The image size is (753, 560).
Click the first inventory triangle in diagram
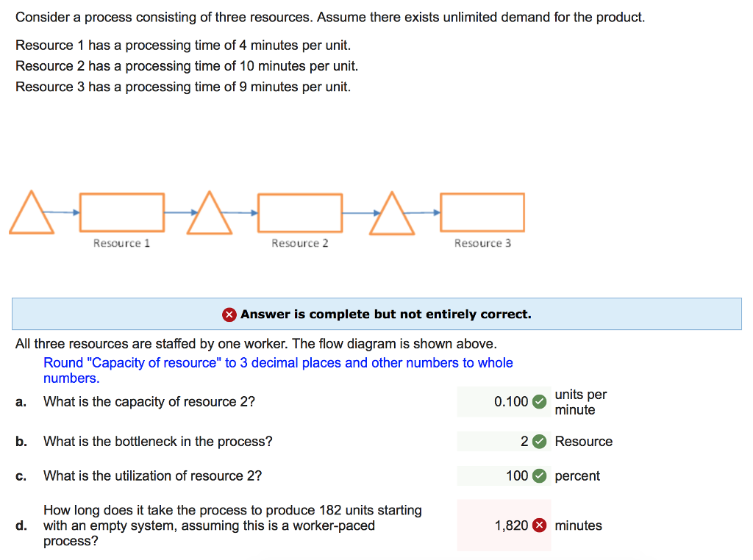point(32,212)
